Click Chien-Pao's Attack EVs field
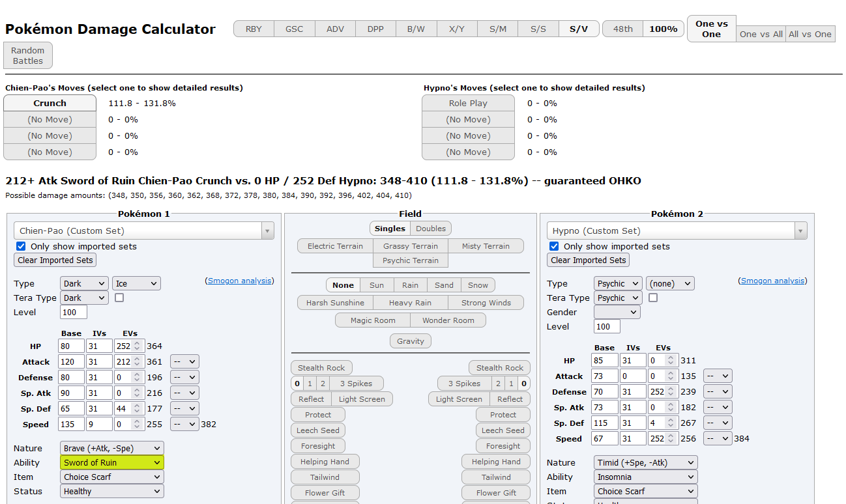846x504 pixels. coord(128,362)
